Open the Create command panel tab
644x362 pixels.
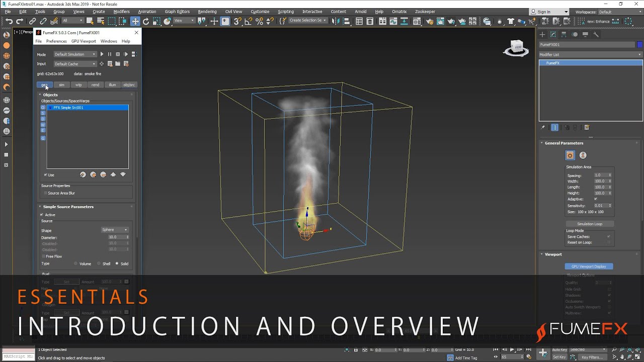[x=542, y=35]
